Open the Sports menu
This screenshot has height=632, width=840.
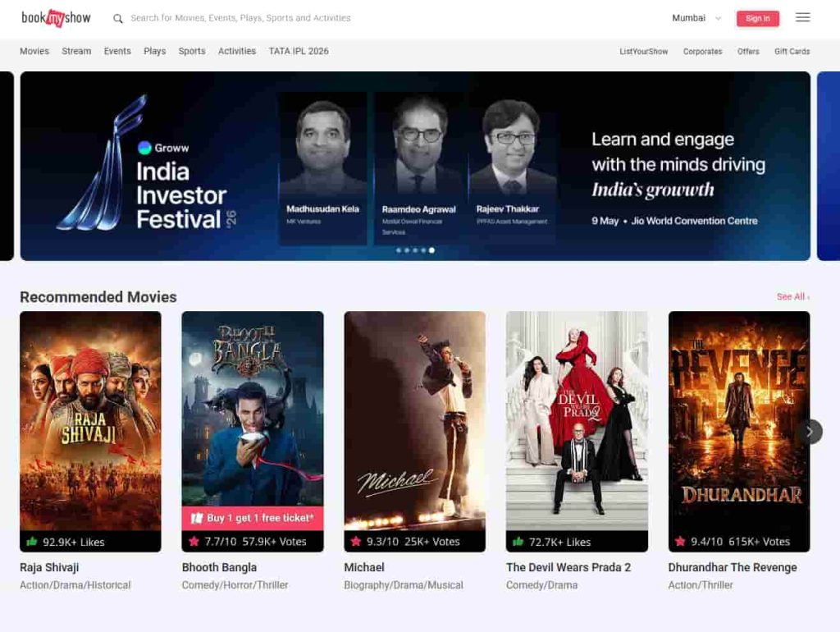coord(192,51)
